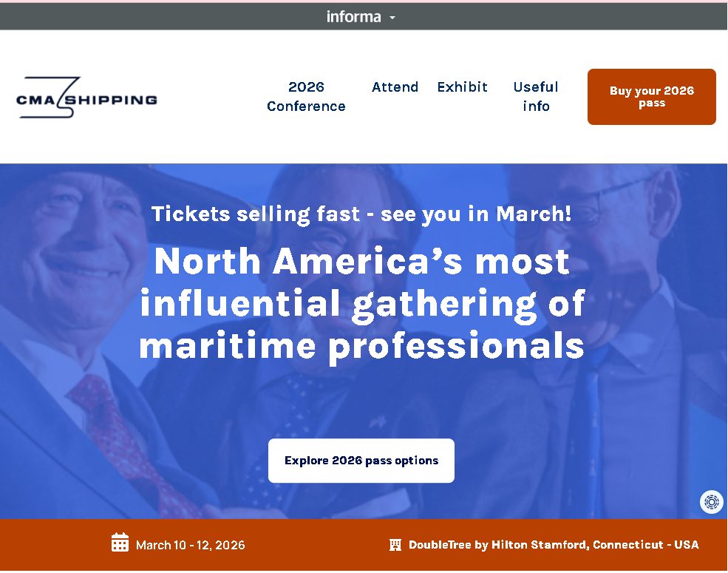Viewport: 728px width, 573px height.
Task: Click the venue building icon next to DoubleTree
Action: (395, 544)
